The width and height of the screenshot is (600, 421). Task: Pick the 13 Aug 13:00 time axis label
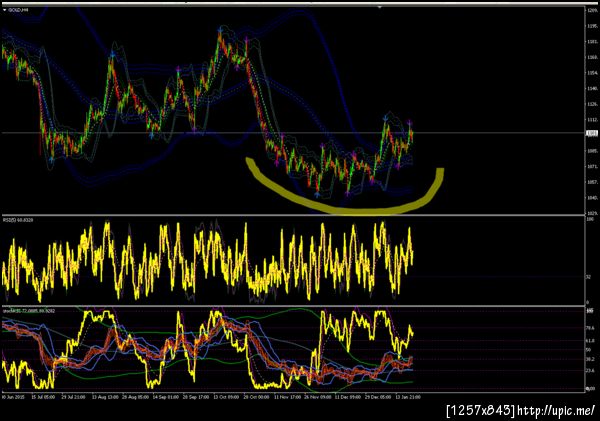coord(104,397)
